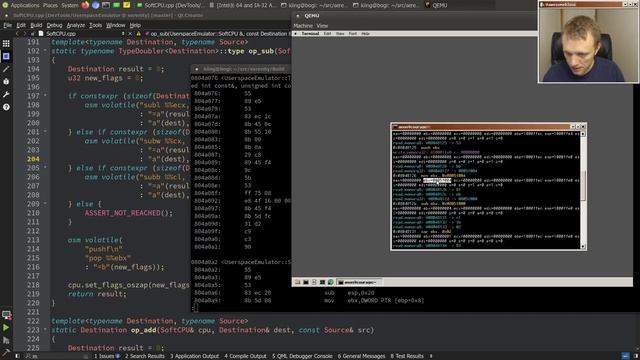
Task: Click the green round icon in Serenity taskbar
Action: pyautogui.click(x=331, y=282)
